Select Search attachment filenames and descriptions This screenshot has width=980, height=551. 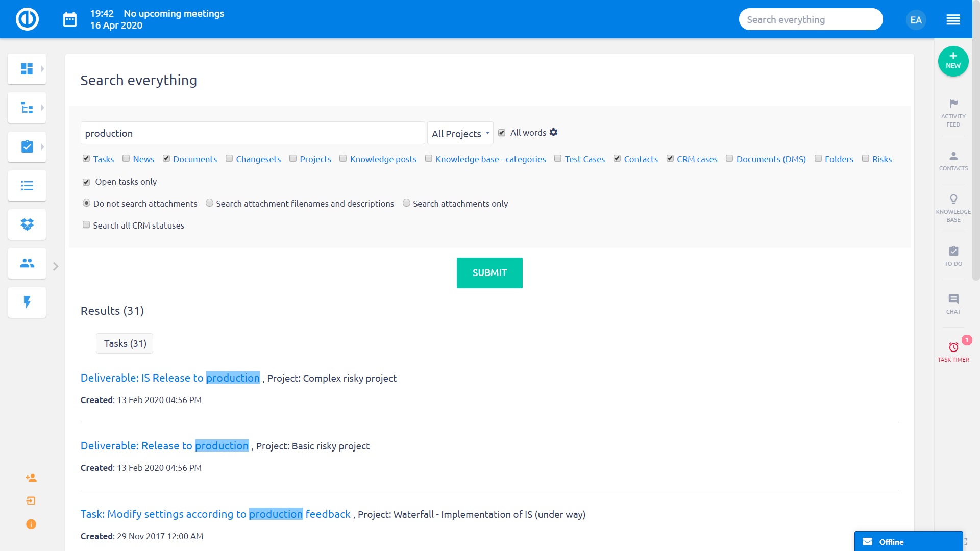[x=209, y=203]
